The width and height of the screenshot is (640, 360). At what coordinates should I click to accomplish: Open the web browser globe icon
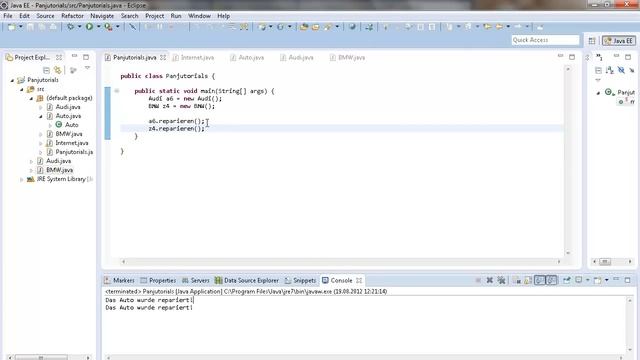(352, 27)
